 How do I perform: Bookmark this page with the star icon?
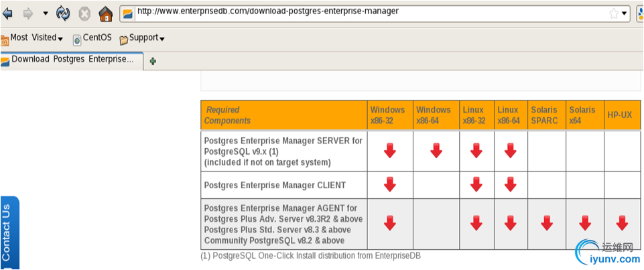point(613,13)
